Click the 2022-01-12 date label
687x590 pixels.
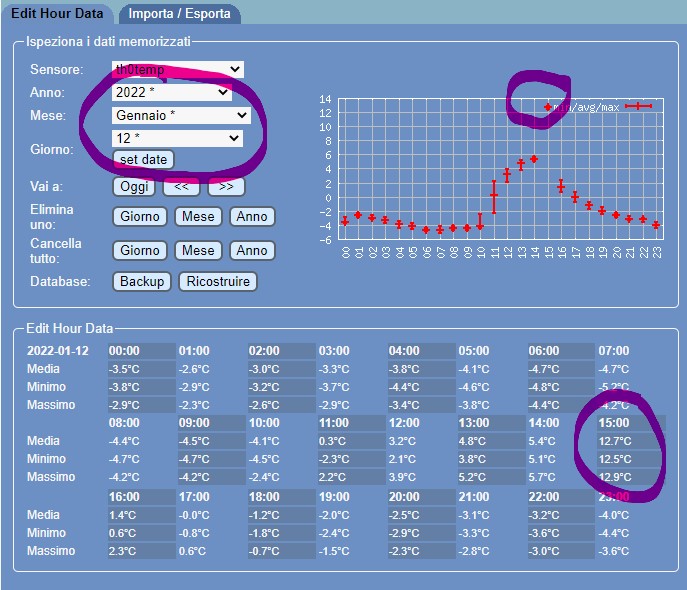pos(58,351)
